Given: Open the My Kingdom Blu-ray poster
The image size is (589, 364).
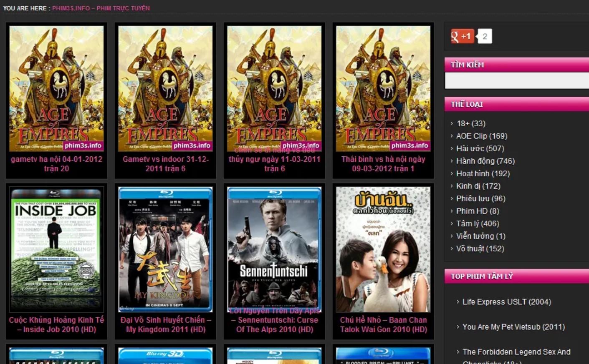Looking at the screenshot, I should (165, 249).
